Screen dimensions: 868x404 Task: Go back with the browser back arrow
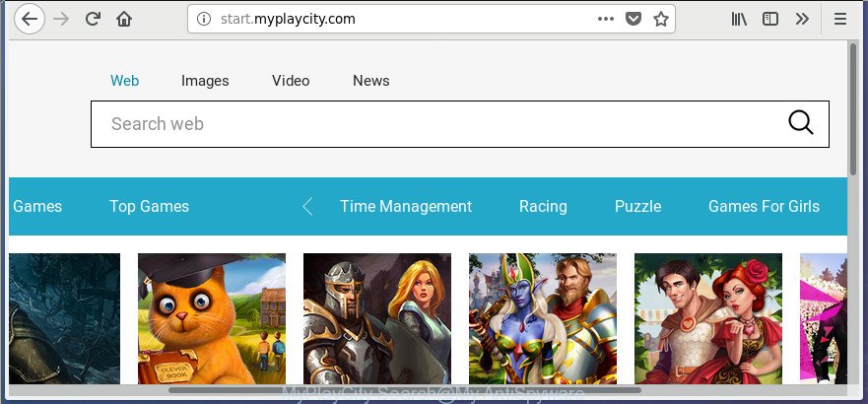point(30,19)
